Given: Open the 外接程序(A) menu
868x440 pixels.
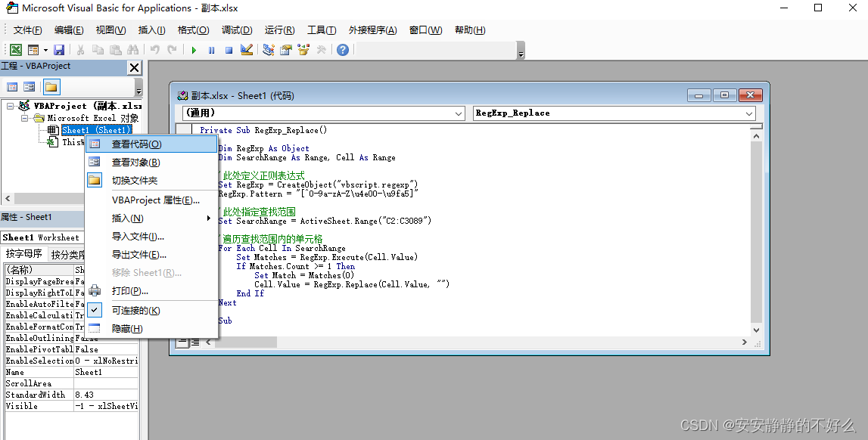Looking at the screenshot, I should coord(372,29).
